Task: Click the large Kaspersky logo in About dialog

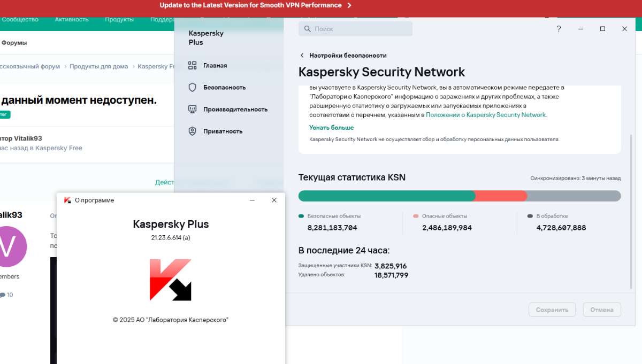Action: [170, 280]
